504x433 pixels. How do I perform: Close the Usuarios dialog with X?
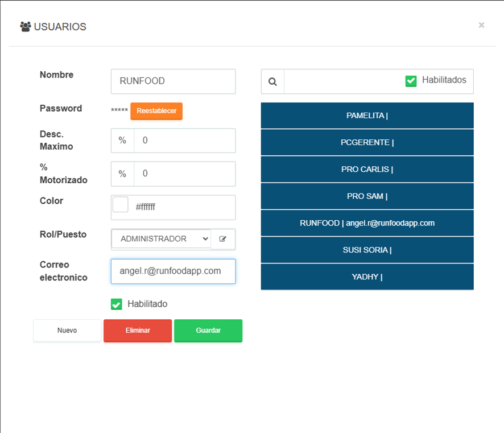(481, 25)
